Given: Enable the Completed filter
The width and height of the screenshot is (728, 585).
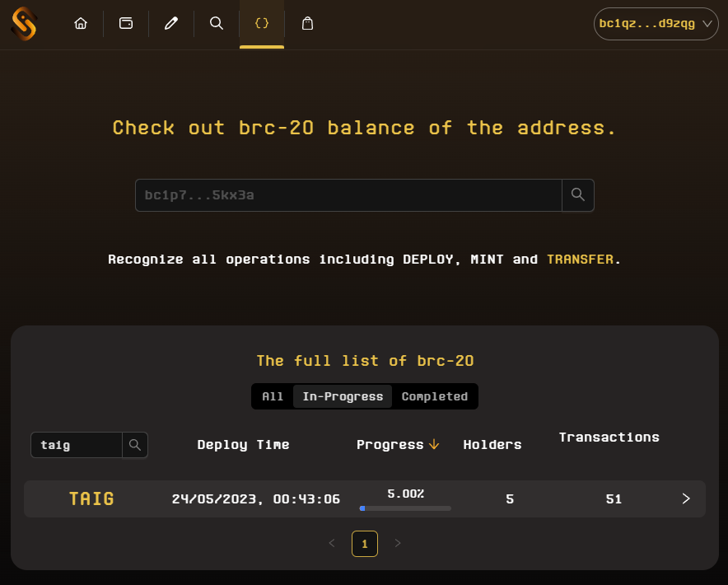Looking at the screenshot, I should pyautogui.click(x=435, y=396).
